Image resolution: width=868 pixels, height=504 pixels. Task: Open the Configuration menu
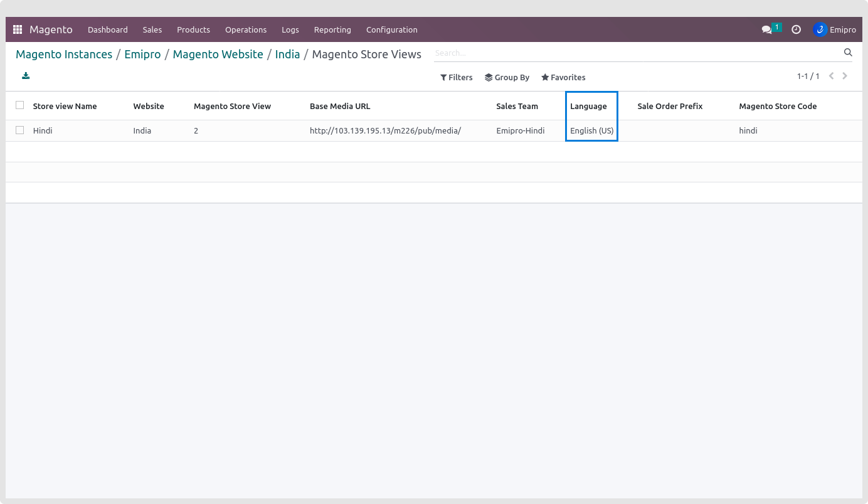391,29
